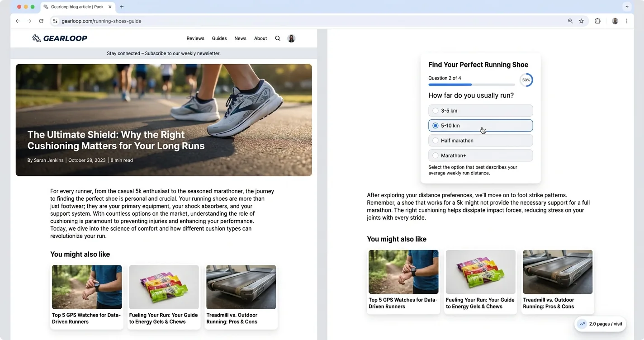Select the Half marathon option
Viewport: 644px width, 340px height.
tap(480, 141)
